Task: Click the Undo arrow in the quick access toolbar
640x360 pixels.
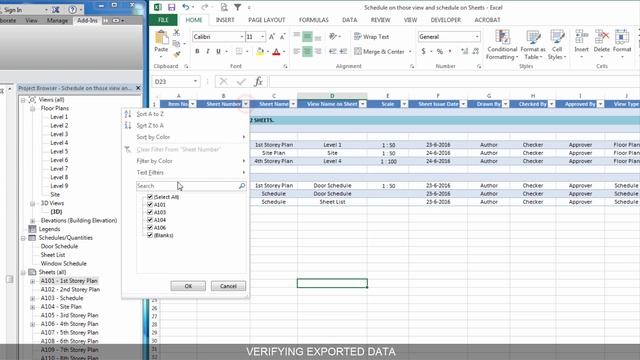Action: [186, 7]
